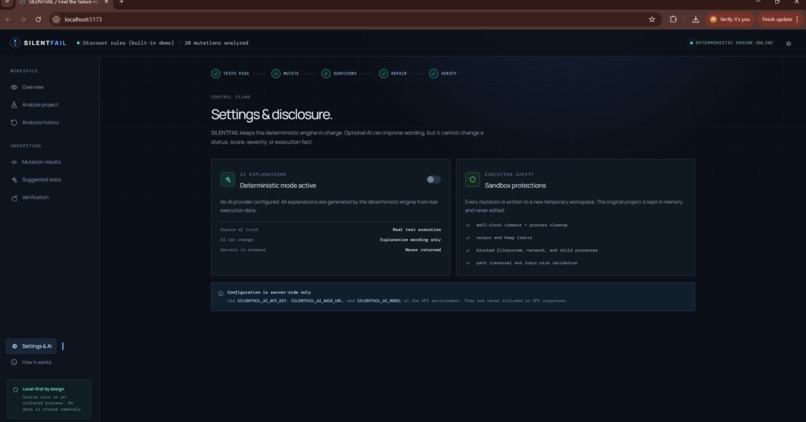Select the Analyze project icon
806x422 pixels.
(x=14, y=105)
